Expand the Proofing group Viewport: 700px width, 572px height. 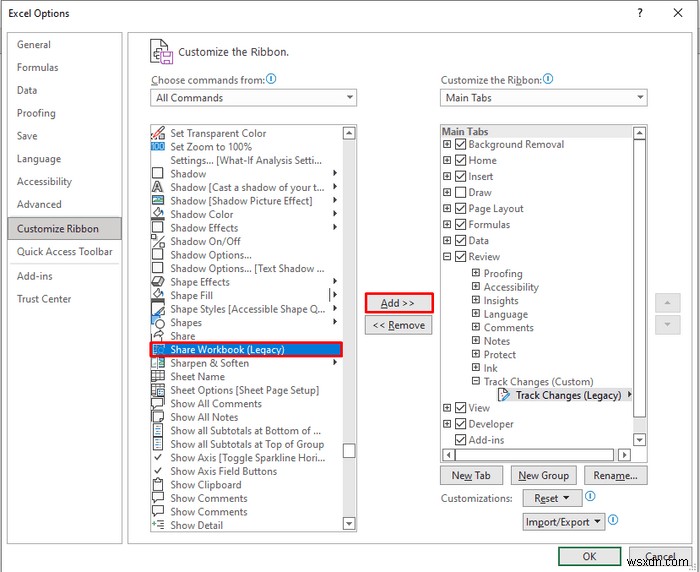[476, 273]
